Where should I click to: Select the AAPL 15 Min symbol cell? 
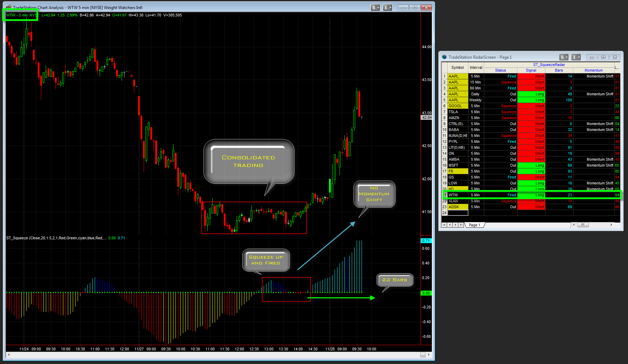click(x=458, y=82)
